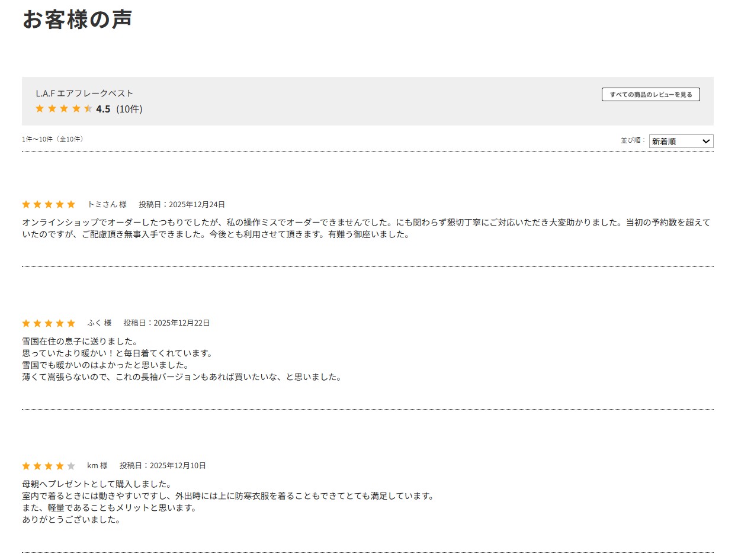The height and width of the screenshot is (560, 738).
Task: Click the first star of km's review
Action: [26, 466]
